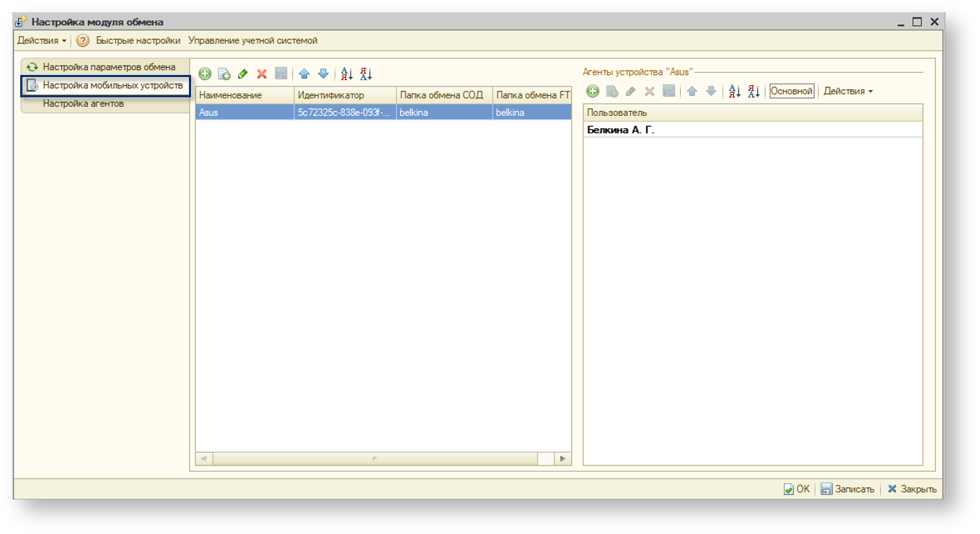Image resolution: width=980 pixels, height=534 pixels.
Task: Delete agent entry in agents toolbar
Action: 650,92
